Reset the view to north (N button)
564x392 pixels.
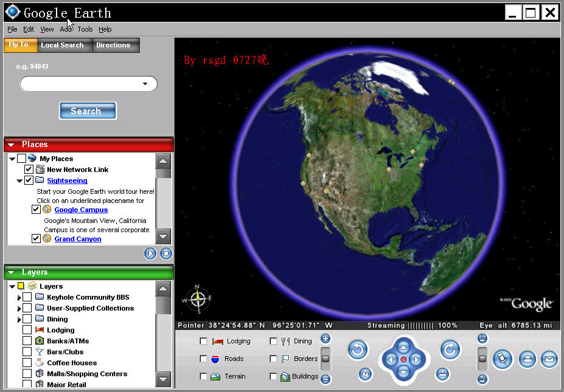click(x=365, y=374)
